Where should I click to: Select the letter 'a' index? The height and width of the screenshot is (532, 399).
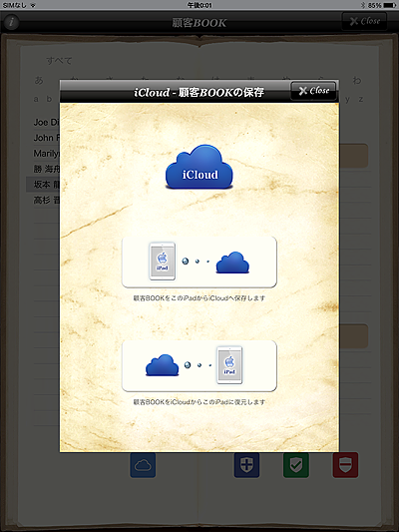[36, 99]
